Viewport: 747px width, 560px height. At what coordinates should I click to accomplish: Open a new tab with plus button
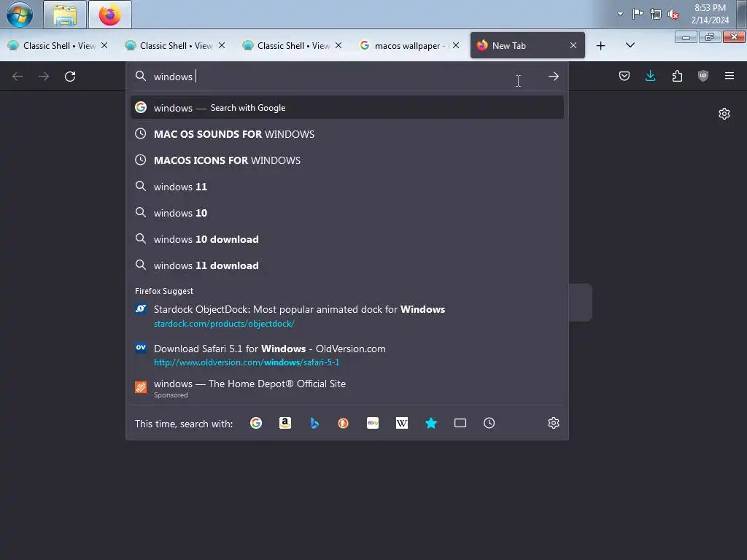[x=601, y=46]
